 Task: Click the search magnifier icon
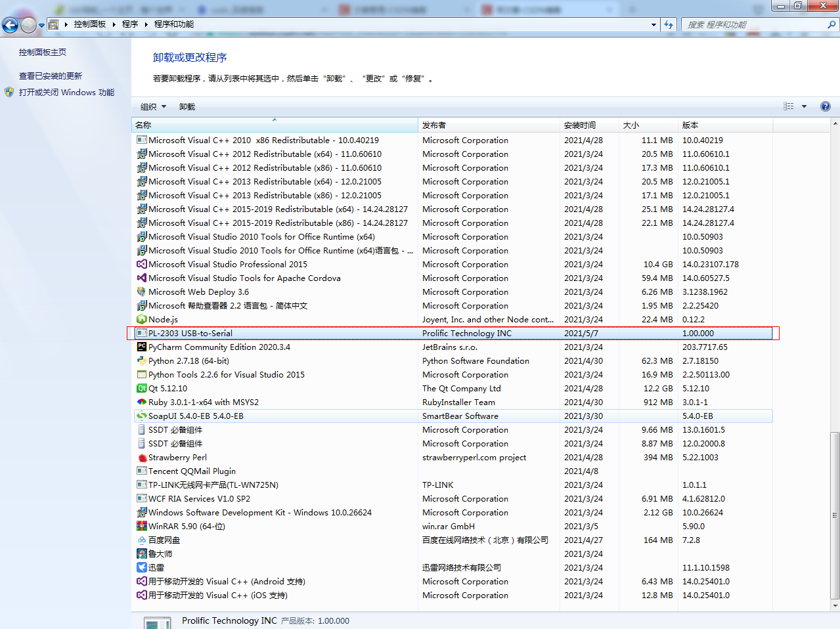pyautogui.click(x=831, y=24)
